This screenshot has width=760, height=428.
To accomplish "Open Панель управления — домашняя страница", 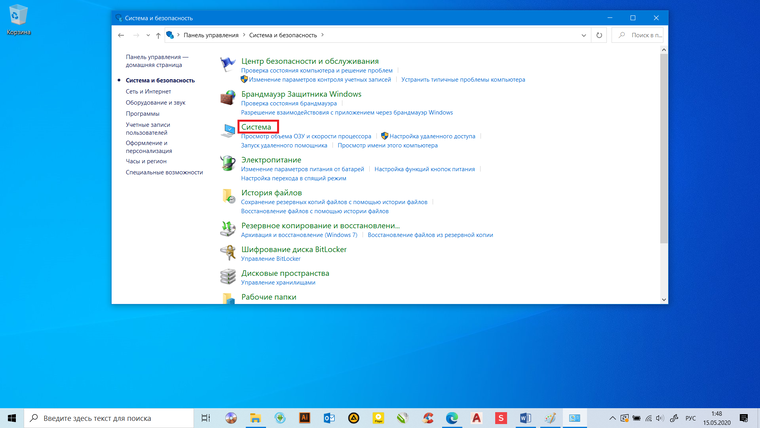I will coord(157,61).
